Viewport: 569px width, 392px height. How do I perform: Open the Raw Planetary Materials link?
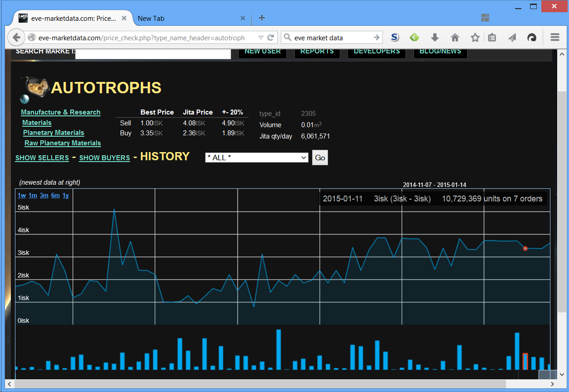63,143
